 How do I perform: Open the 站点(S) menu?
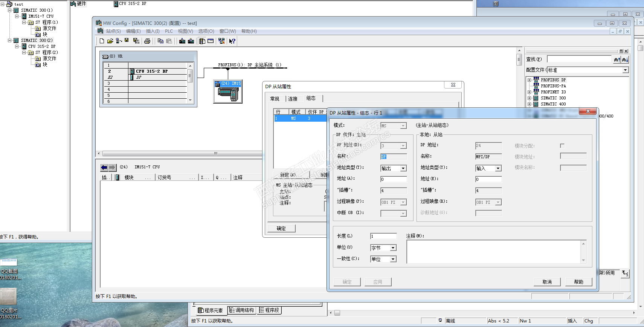click(113, 31)
